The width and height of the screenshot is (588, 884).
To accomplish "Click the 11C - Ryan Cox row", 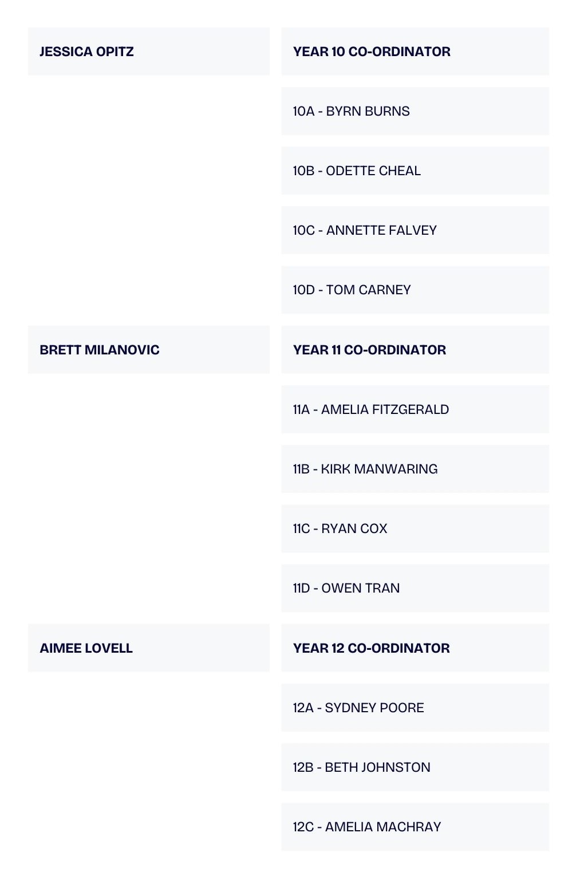I will tap(415, 528).
